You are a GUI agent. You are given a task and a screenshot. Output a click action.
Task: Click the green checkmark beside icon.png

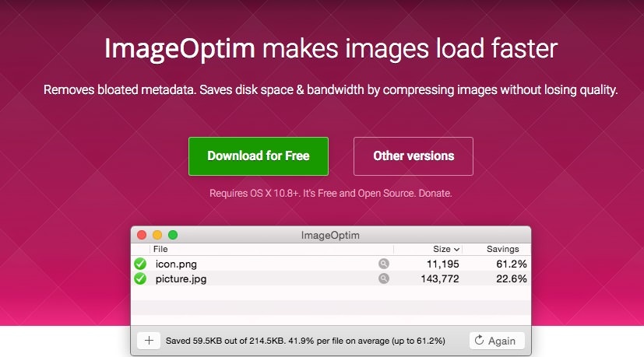pyautogui.click(x=140, y=264)
